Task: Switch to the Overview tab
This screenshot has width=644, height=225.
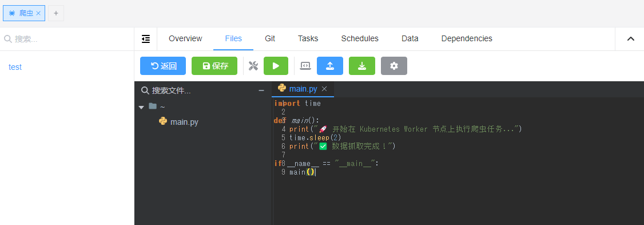Action: (185, 39)
